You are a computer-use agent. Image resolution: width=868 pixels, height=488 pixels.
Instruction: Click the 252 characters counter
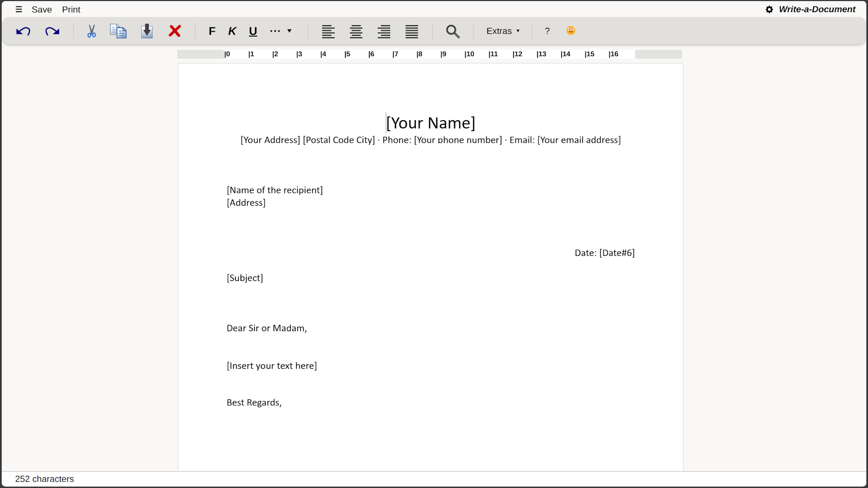44,479
